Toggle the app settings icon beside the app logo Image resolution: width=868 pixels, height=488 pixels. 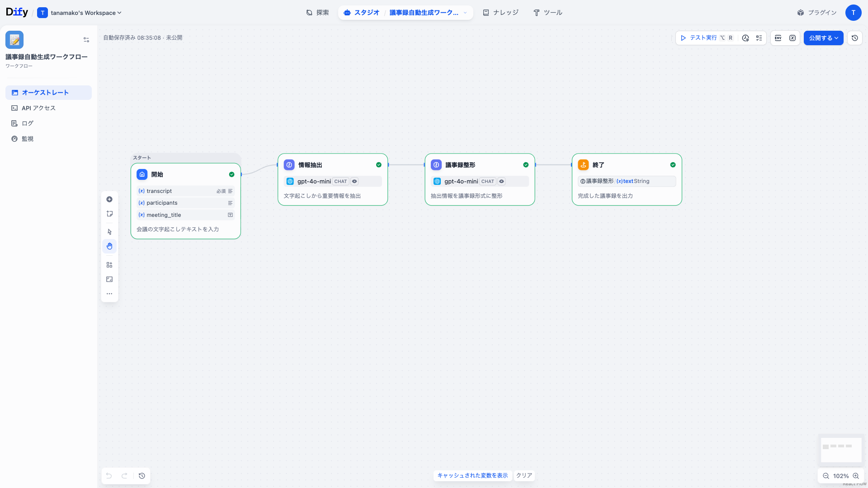[x=86, y=40]
